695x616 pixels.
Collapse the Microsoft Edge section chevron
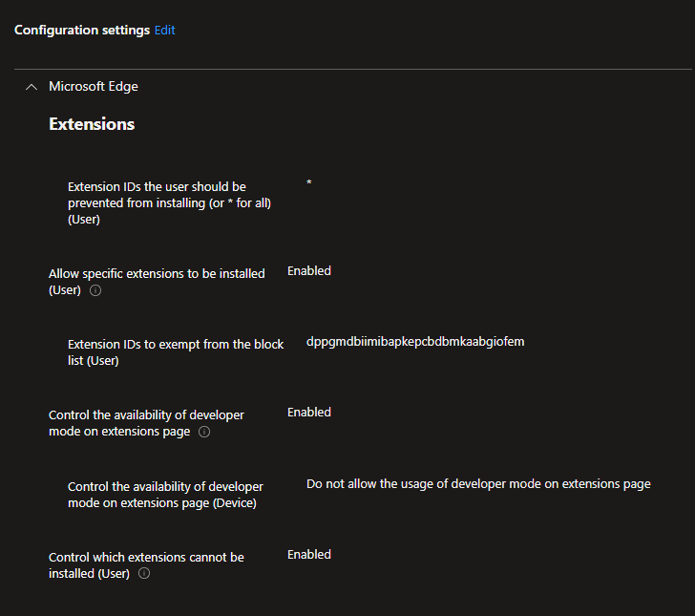[x=31, y=87]
